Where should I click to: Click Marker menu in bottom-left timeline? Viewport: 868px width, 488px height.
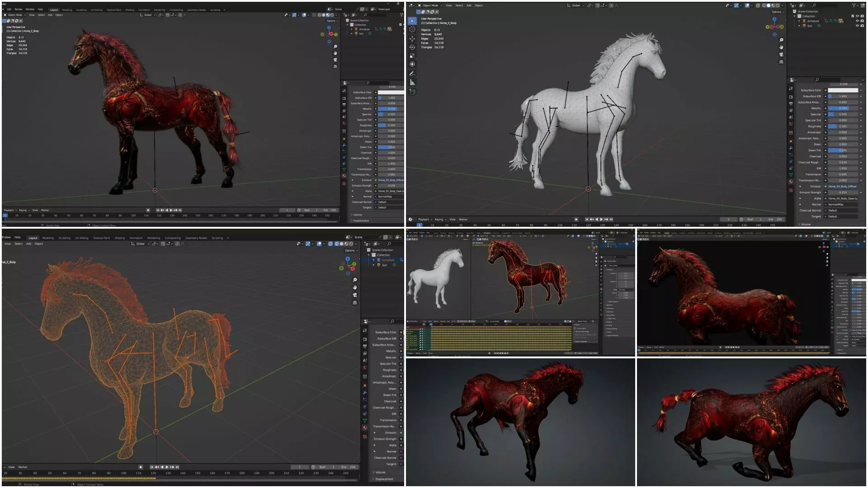(x=23, y=467)
